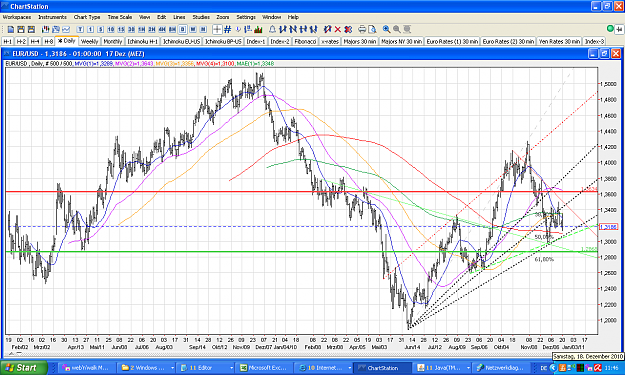Open the Editor taskbar group

(204, 368)
